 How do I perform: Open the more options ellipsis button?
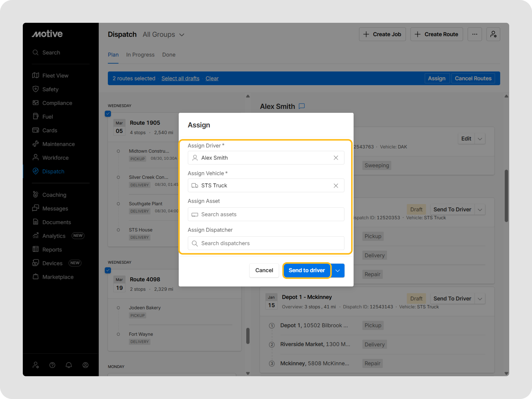[x=474, y=34]
